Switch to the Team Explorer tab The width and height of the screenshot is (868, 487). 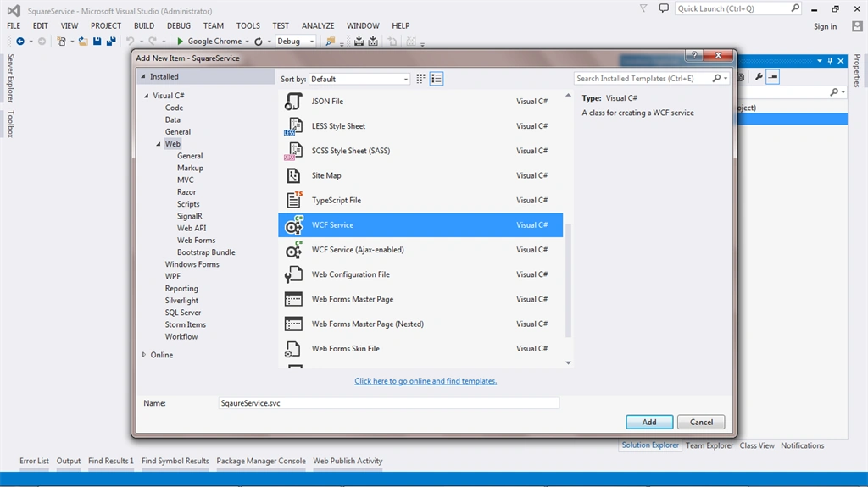(x=709, y=445)
